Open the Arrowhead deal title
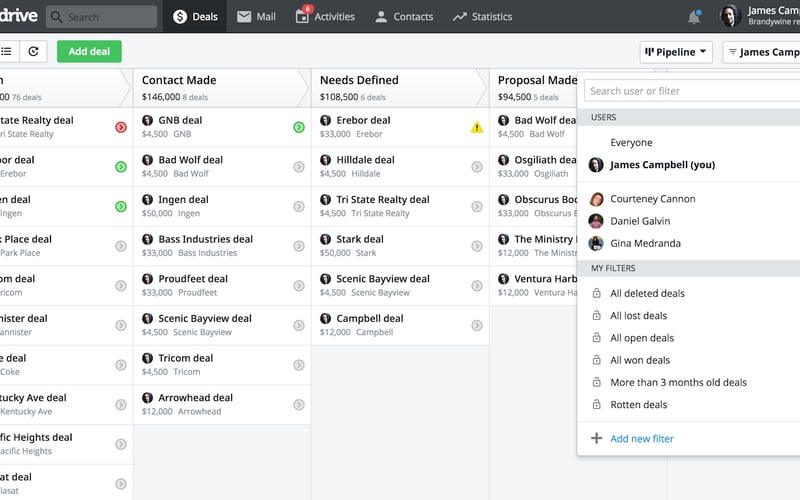Image resolution: width=800 pixels, height=500 pixels. 195,398
